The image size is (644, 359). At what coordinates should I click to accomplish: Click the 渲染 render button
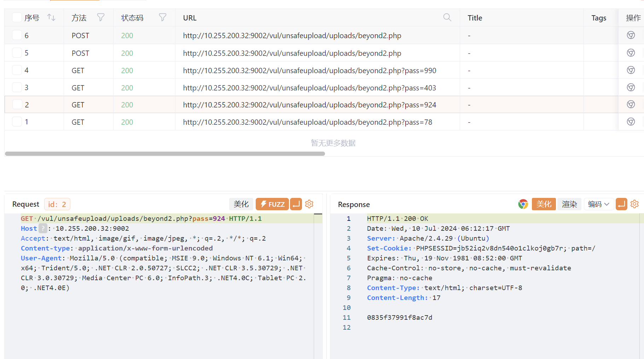tap(569, 204)
